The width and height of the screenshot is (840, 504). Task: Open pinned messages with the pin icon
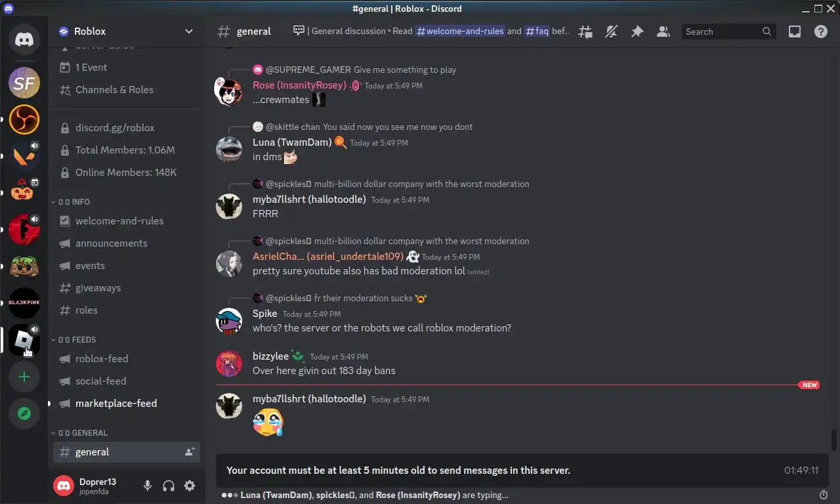point(637,31)
